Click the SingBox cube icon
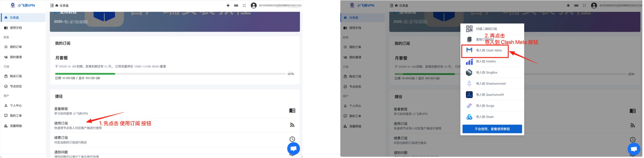Screen dimensions: 644x158 click(x=469, y=73)
